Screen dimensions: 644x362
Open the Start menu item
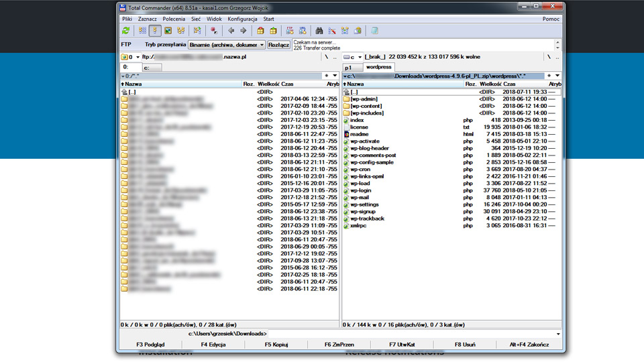click(268, 19)
